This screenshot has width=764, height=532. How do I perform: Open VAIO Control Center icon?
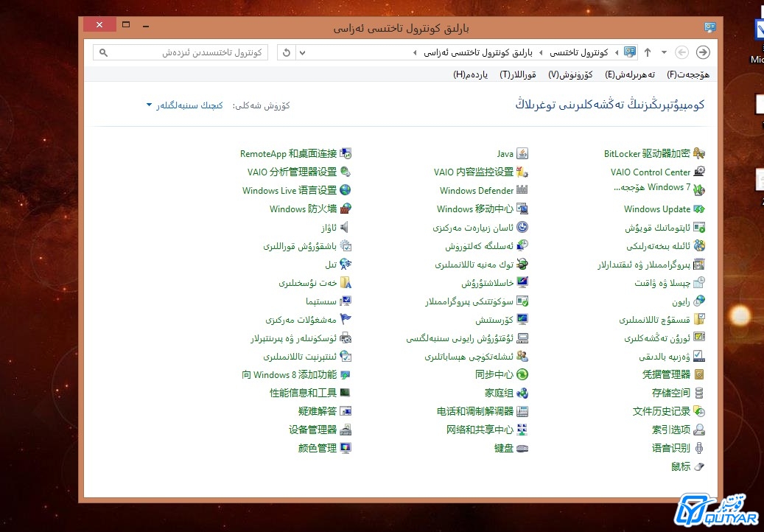tap(699, 172)
